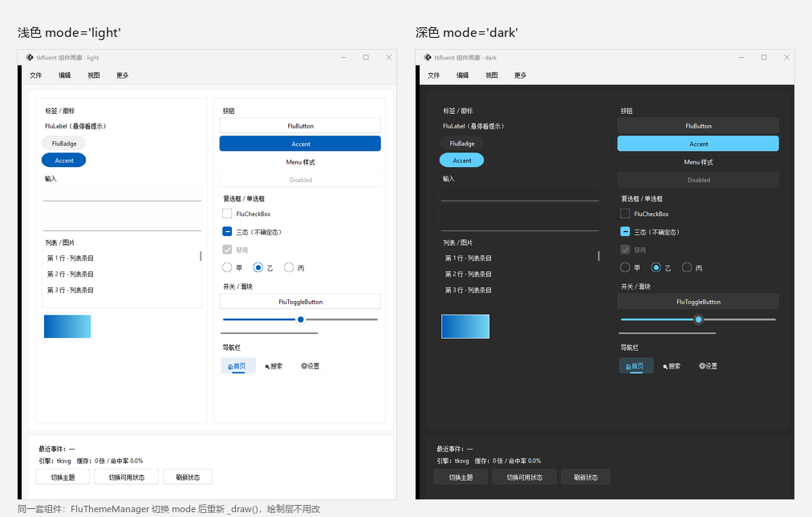The width and height of the screenshot is (812, 517).
Task: Open the 编辑 menu in the light window
Action: [65, 75]
